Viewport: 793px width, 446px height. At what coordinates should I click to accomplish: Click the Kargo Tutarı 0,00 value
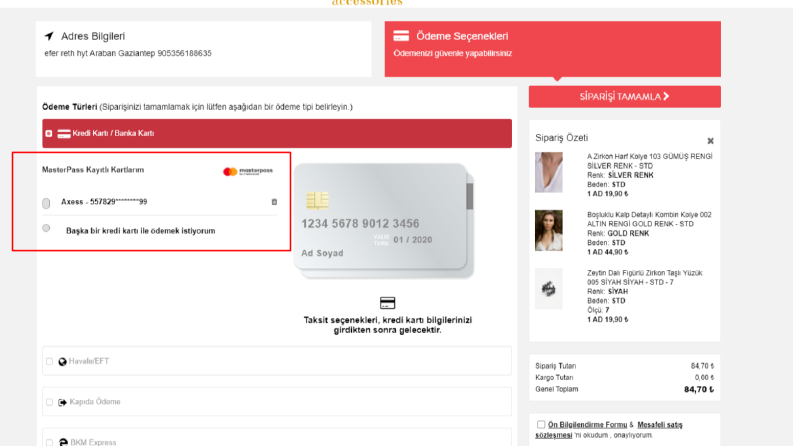(x=704, y=377)
